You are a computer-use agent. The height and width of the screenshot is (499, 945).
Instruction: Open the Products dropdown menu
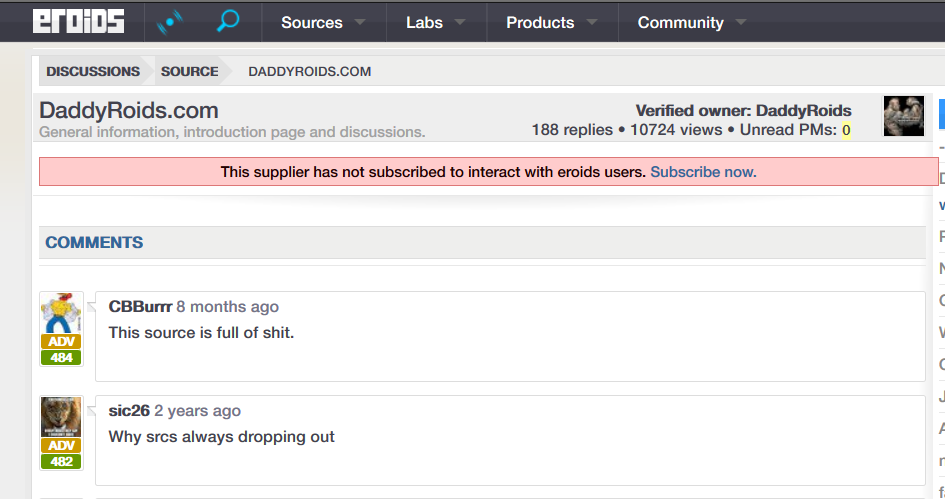coord(551,22)
